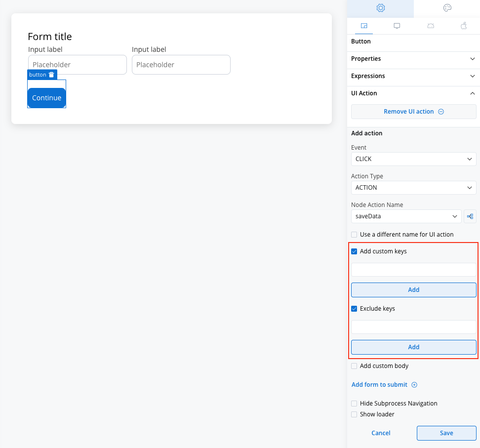Open the settings gear tab
Viewport: 480px width, 448px height.
[x=381, y=8]
